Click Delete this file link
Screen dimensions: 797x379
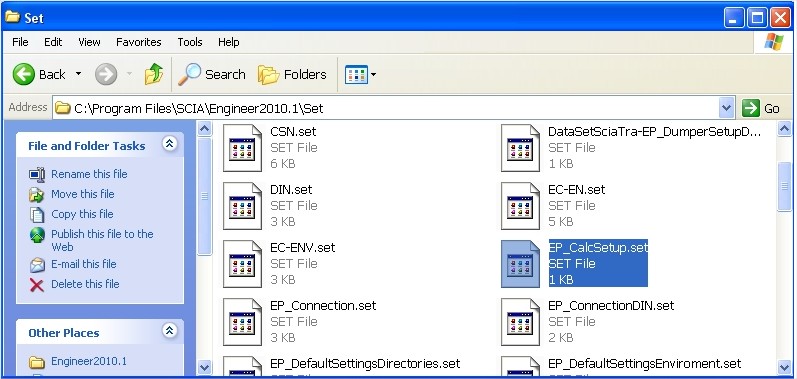85,284
